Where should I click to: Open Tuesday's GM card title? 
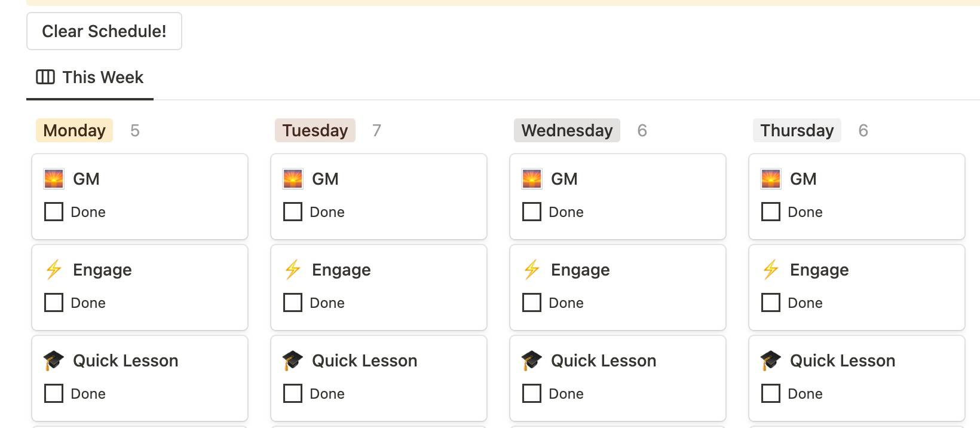[x=325, y=179]
